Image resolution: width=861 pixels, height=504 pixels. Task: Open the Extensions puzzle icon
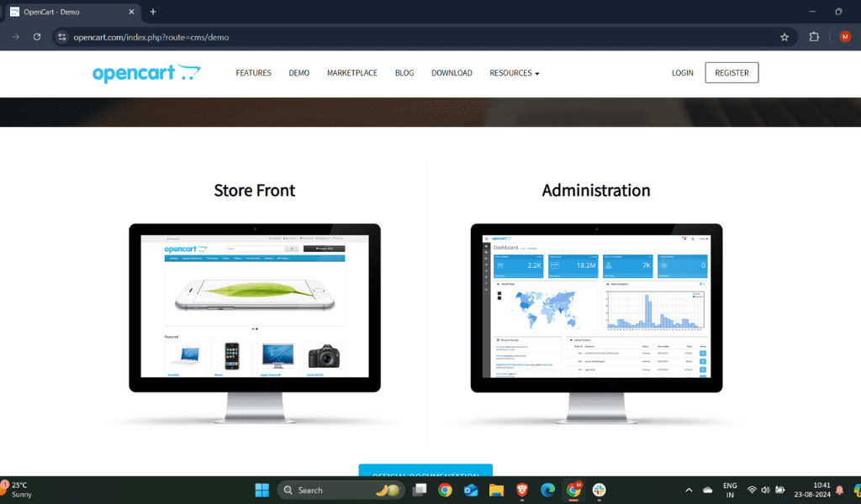point(814,37)
